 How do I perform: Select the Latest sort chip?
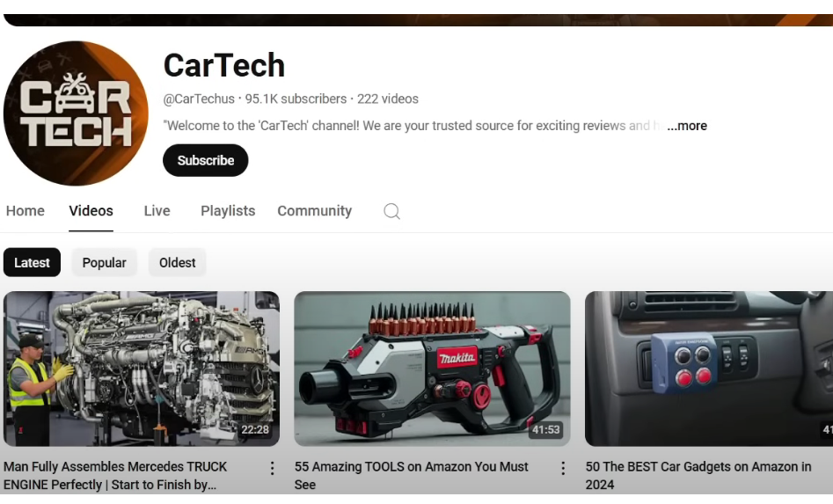point(33,262)
